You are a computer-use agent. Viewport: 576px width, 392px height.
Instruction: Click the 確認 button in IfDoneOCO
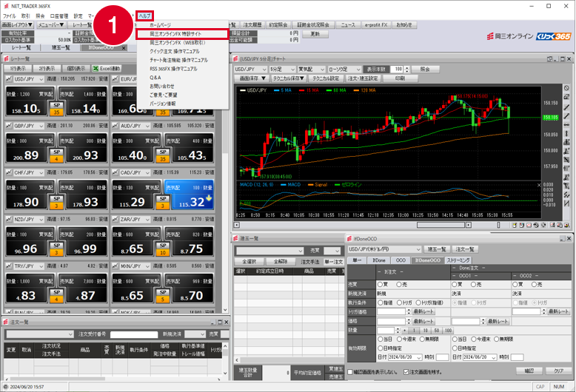[x=529, y=371]
